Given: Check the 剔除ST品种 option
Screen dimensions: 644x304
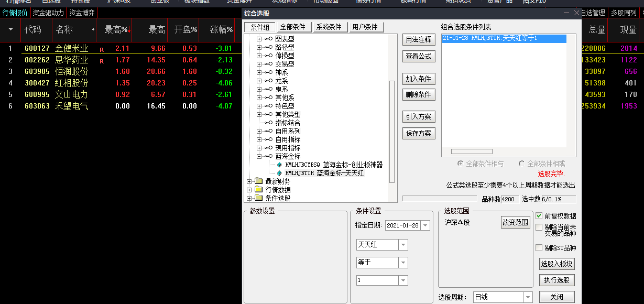Looking at the screenshot, I should 539,248.
